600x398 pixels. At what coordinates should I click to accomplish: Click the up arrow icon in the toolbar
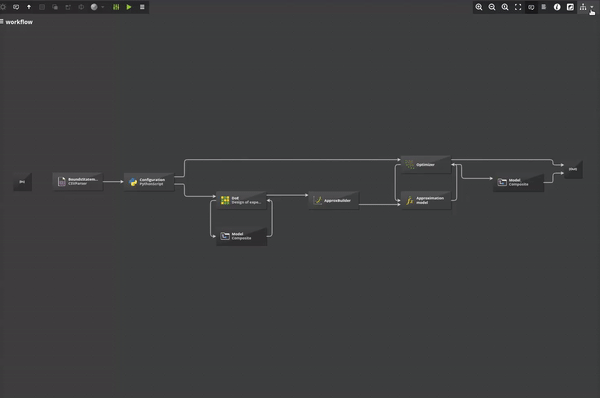pyautogui.click(x=29, y=7)
